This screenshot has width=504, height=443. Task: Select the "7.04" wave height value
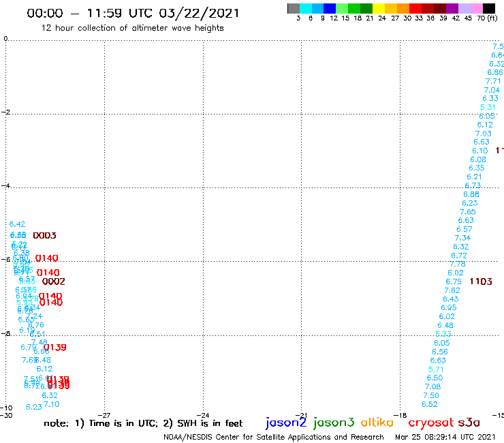[492, 90]
